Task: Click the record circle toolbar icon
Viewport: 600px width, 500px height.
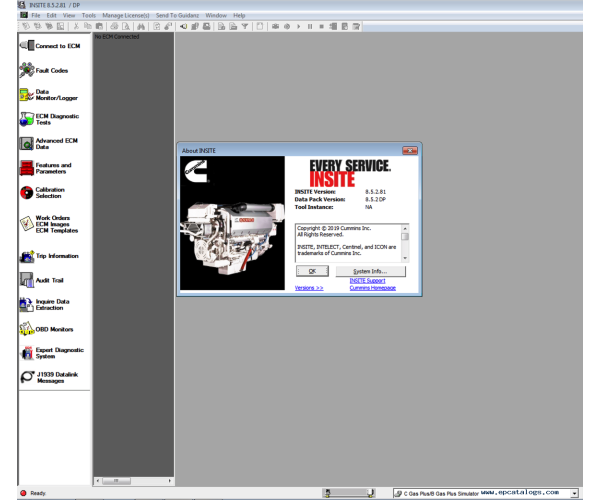Action: coord(287,26)
